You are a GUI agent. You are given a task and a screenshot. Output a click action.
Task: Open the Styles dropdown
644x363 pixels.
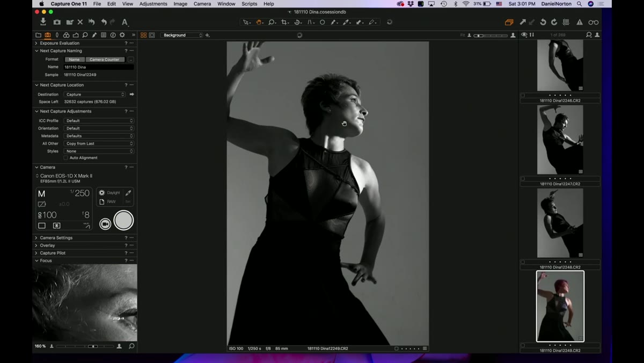coord(99,151)
